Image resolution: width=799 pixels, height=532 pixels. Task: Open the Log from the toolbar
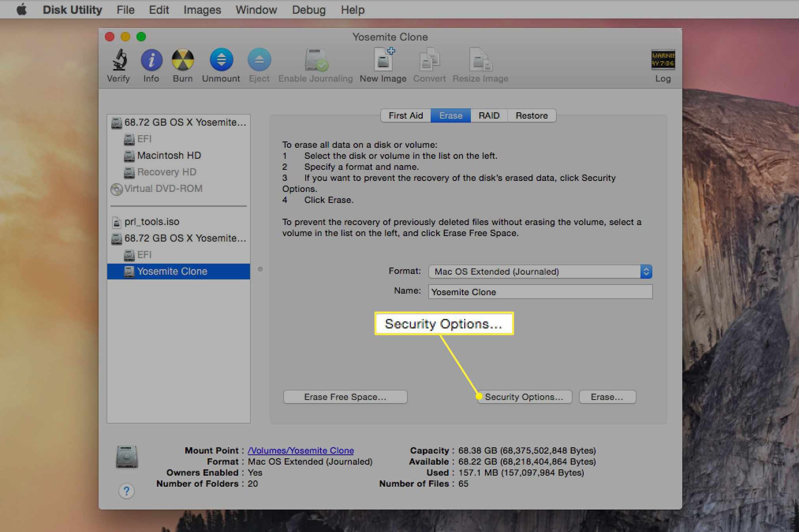[x=663, y=60]
